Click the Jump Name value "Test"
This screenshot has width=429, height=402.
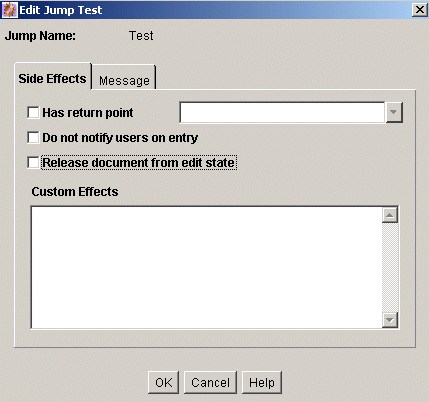coord(141,36)
